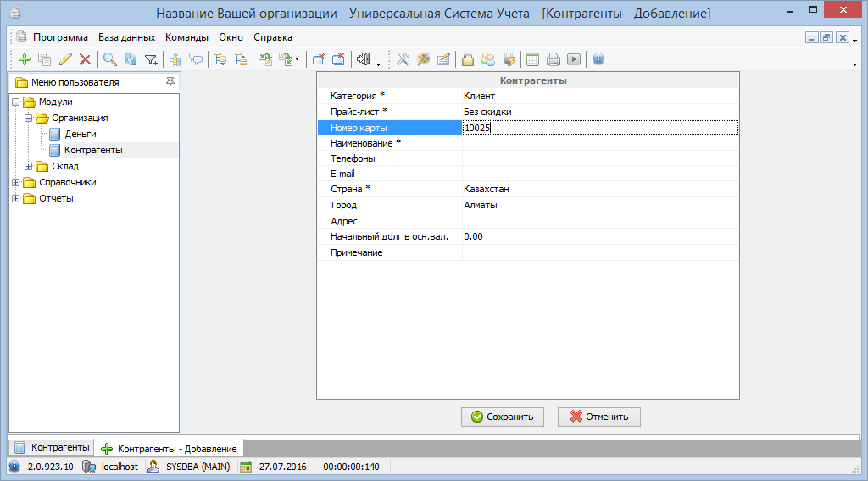Collapse the Модули tree node
The width and height of the screenshot is (868, 481).
click(16, 102)
